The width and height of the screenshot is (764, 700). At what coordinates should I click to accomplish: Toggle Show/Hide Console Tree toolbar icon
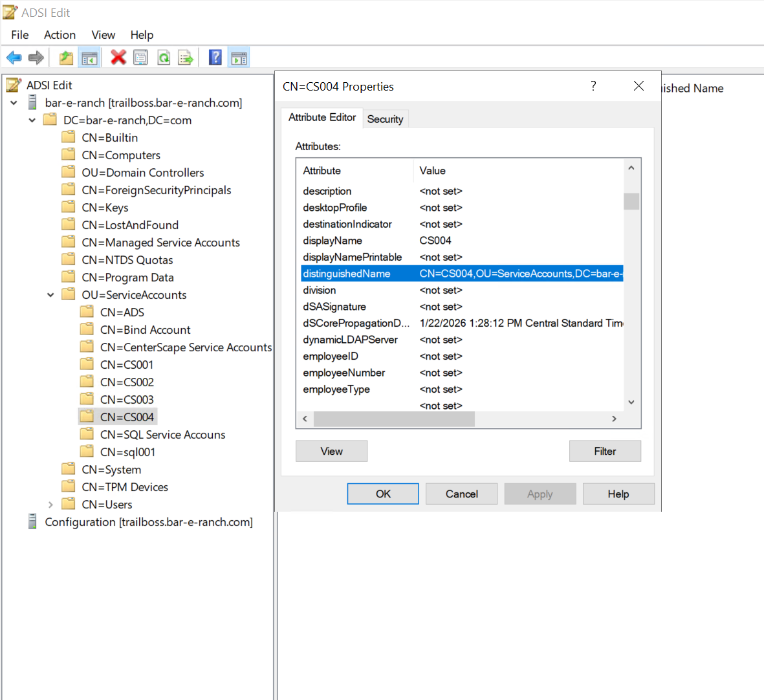89,58
